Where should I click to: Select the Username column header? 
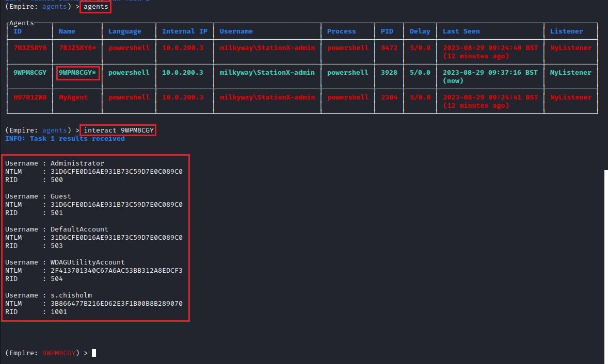[x=236, y=31]
